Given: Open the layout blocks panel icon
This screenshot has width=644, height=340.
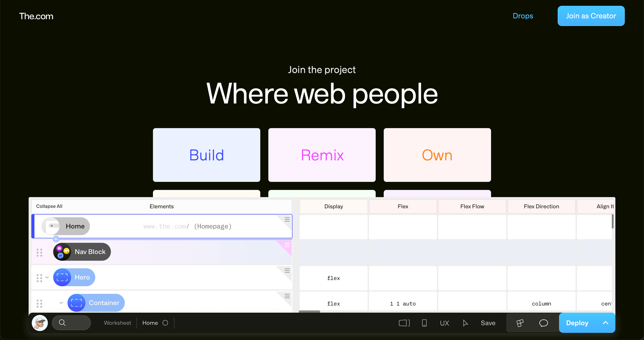Looking at the screenshot, I should point(519,323).
